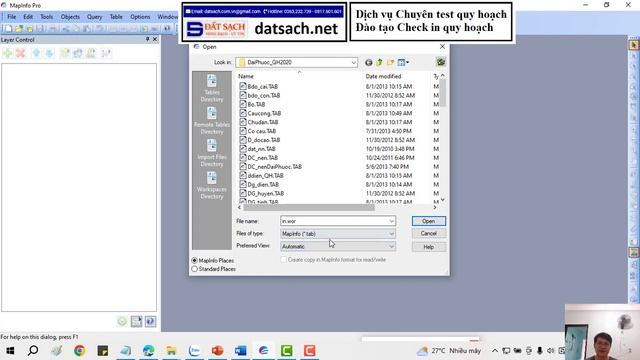This screenshot has width=640, height=360.
Task: Close the Open dialog with X
Action: [x=442, y=47]
